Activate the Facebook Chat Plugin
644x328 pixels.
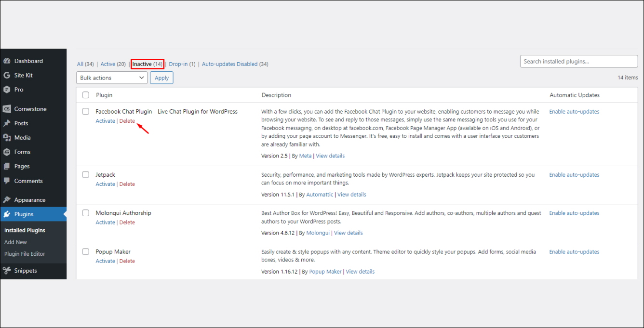click(105, 121)
